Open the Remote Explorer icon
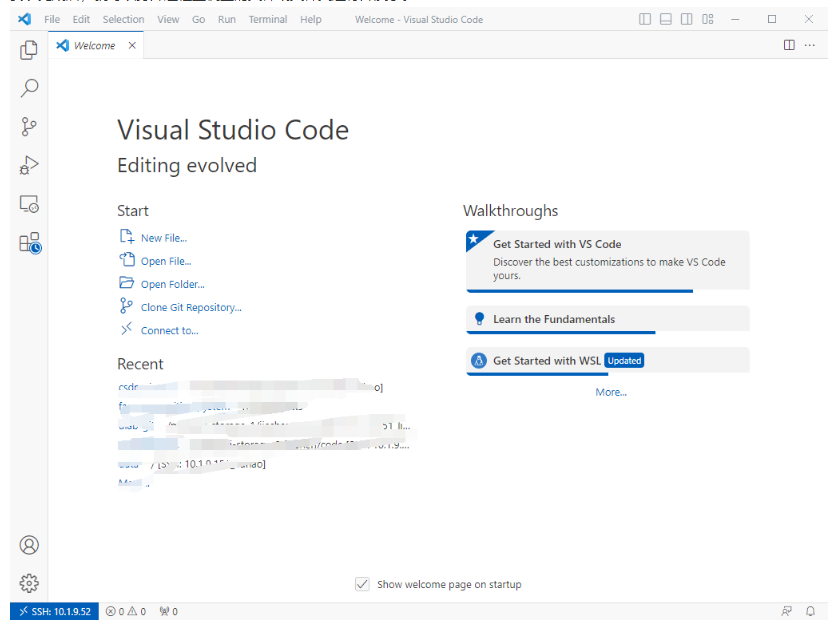The image size is (839, 626). (29, 204)
